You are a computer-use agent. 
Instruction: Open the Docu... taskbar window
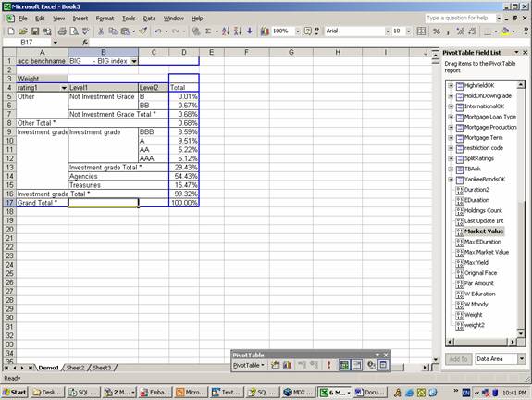click(x=370, y=393)
